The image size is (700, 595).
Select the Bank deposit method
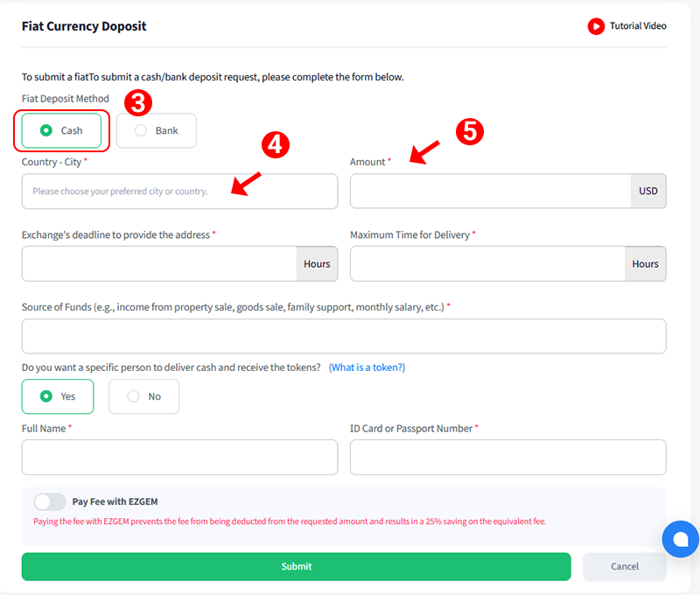(157, 130)
